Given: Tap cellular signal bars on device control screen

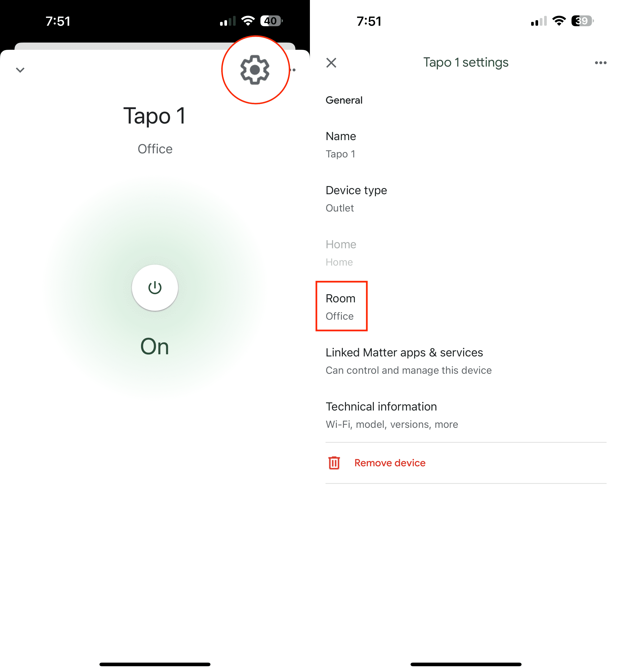Looking at the screenshot, I should point(227,21).
